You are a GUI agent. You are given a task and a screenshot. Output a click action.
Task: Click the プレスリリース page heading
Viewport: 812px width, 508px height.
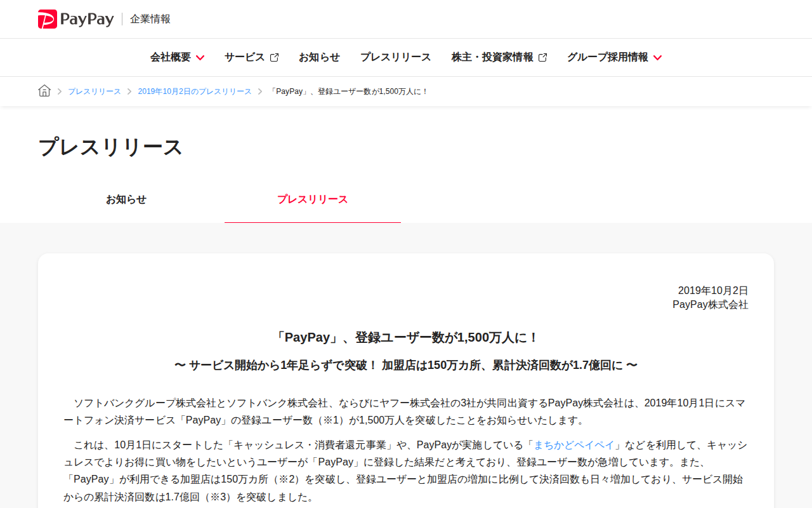point(110,147)
